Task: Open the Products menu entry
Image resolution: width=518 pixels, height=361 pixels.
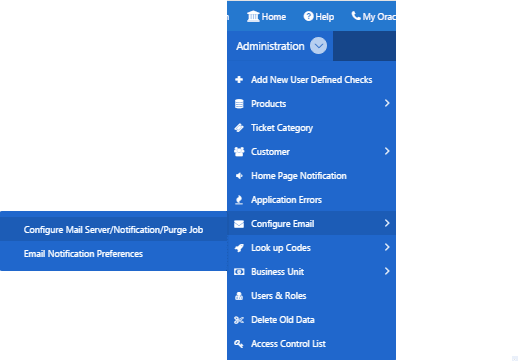Action: pyautogui.click(x=311, y=104)
